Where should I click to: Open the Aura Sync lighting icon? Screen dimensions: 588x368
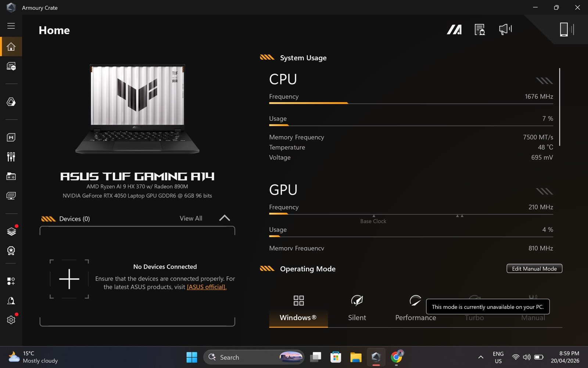(11, 102)
